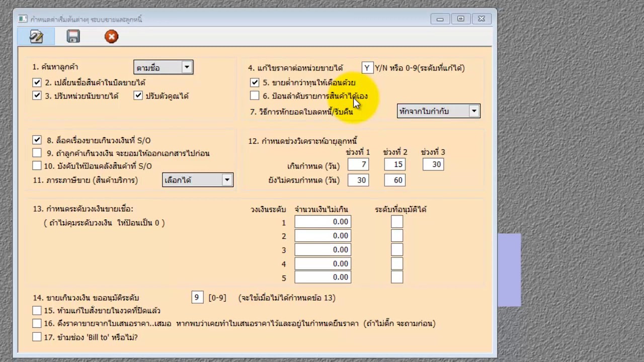Enable checkbox 17 skip 'Bill to' field

(x=37, y=337)
